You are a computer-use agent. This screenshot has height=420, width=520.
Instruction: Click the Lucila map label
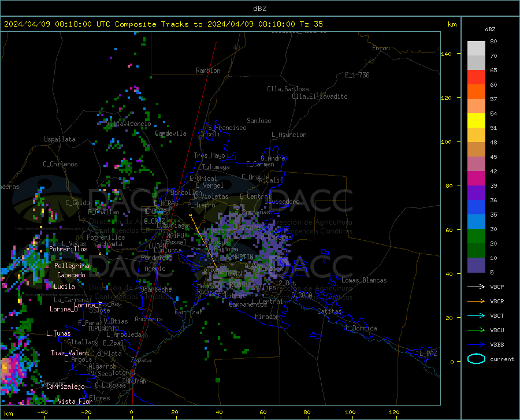pos(64,287)
